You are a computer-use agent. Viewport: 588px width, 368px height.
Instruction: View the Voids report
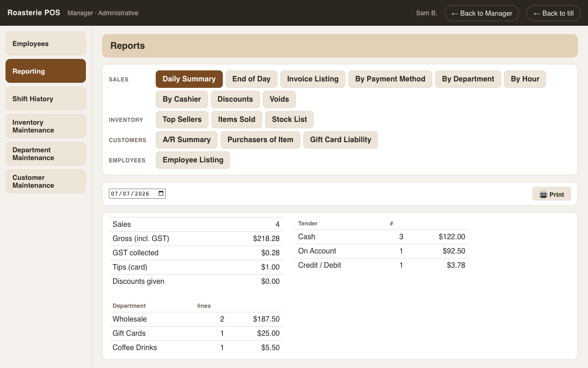(x=279, y=99)
